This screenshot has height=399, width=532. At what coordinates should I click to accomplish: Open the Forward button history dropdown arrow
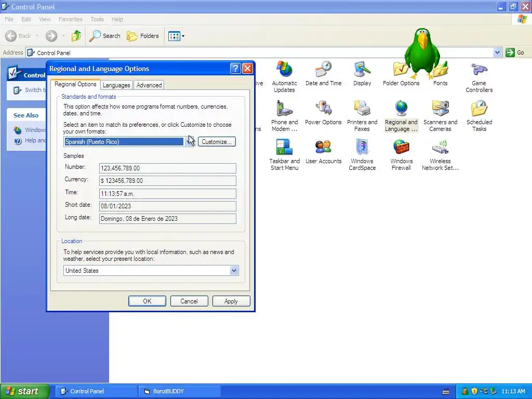pyautogui.click(x=63, y=36)
